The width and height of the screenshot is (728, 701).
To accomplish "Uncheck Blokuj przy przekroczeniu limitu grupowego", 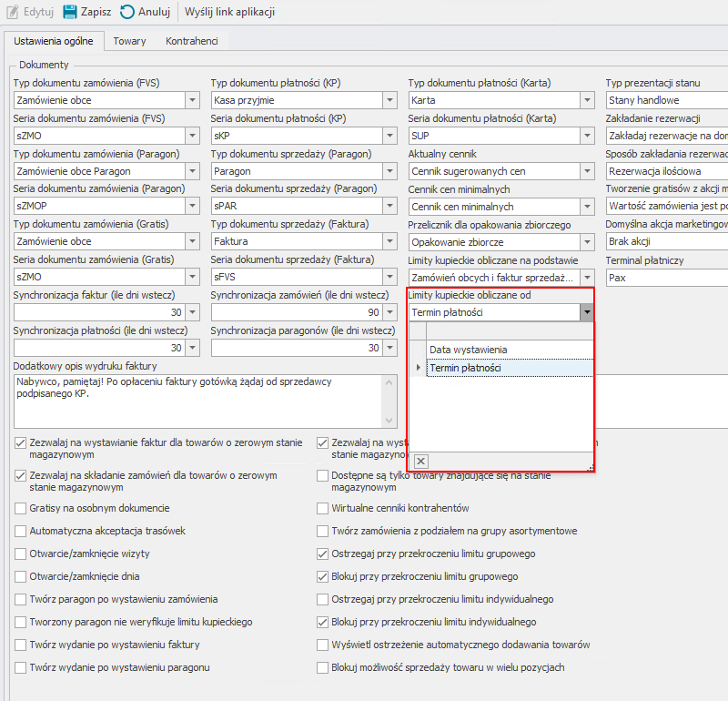I will pyautogui.click(x=323, y=576).
